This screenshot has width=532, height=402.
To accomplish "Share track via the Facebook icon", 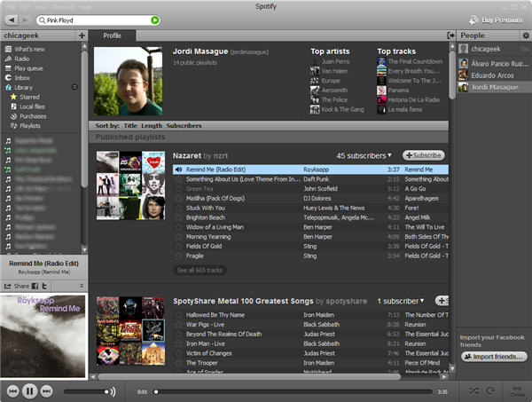I will click(x=35, y=286).
